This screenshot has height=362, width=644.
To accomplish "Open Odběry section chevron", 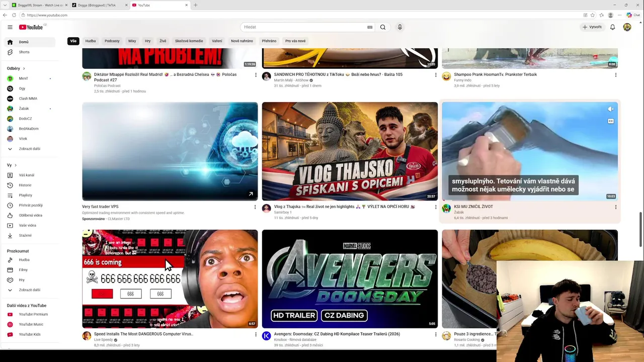I will click(24, 68).
